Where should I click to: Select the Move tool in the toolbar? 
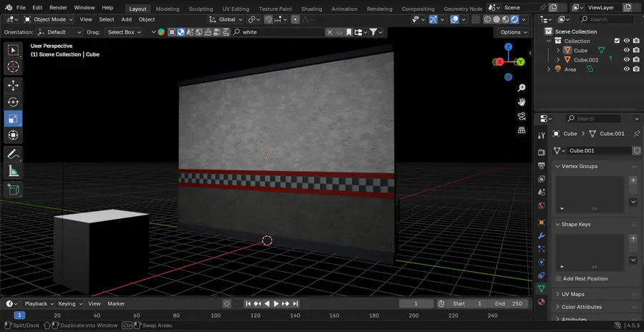[x=13, y=85]
